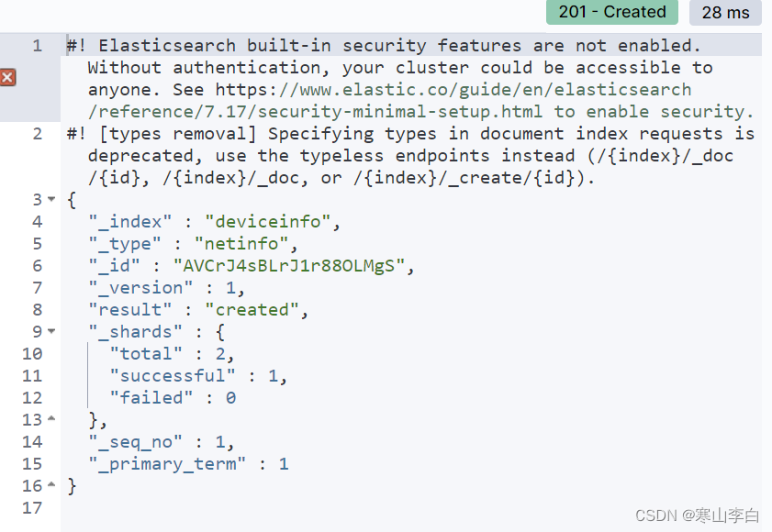
Task: Collapse the _shards object fold arrow
Action: tap(51, 331)
